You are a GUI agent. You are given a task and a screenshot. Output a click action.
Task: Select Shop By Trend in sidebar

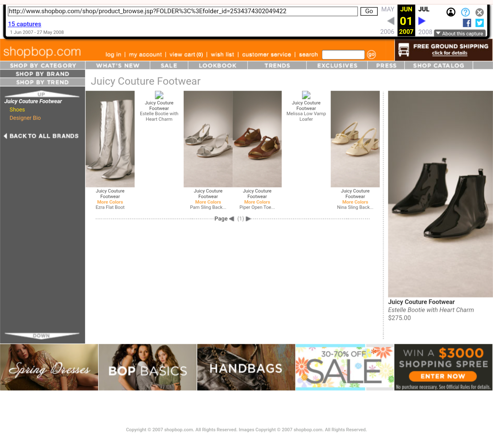tap(43, 82)
